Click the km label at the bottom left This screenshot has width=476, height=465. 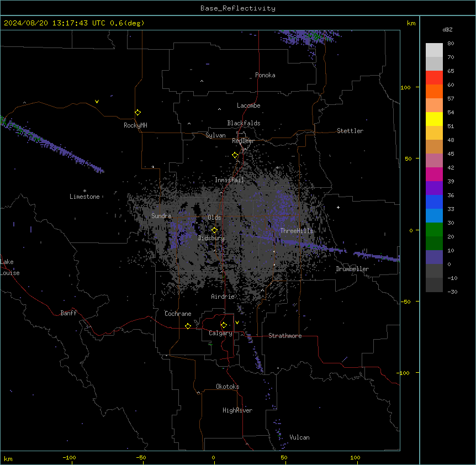pos(8,459)
